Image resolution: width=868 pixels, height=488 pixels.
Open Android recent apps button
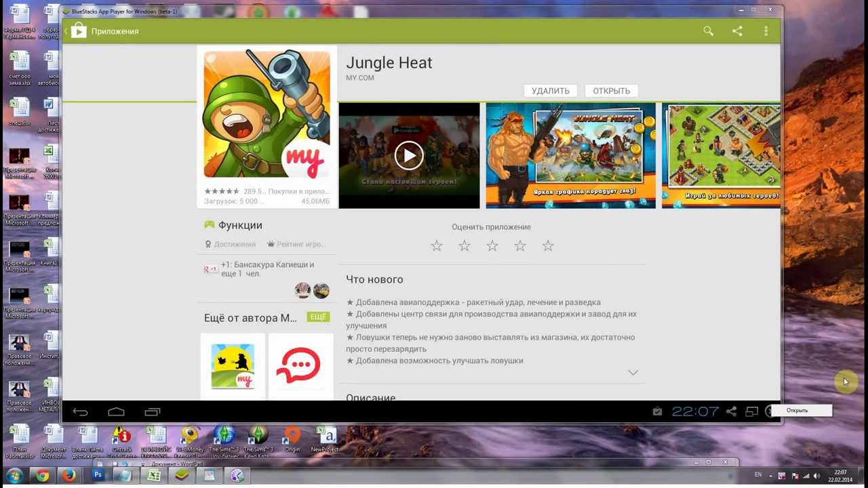pos(152,411)
